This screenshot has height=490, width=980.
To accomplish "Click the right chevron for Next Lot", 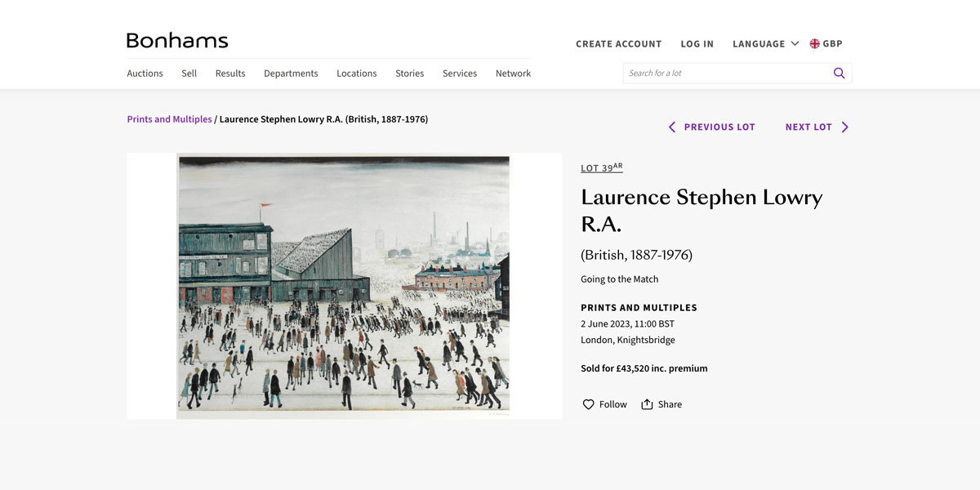I will 845,127.
